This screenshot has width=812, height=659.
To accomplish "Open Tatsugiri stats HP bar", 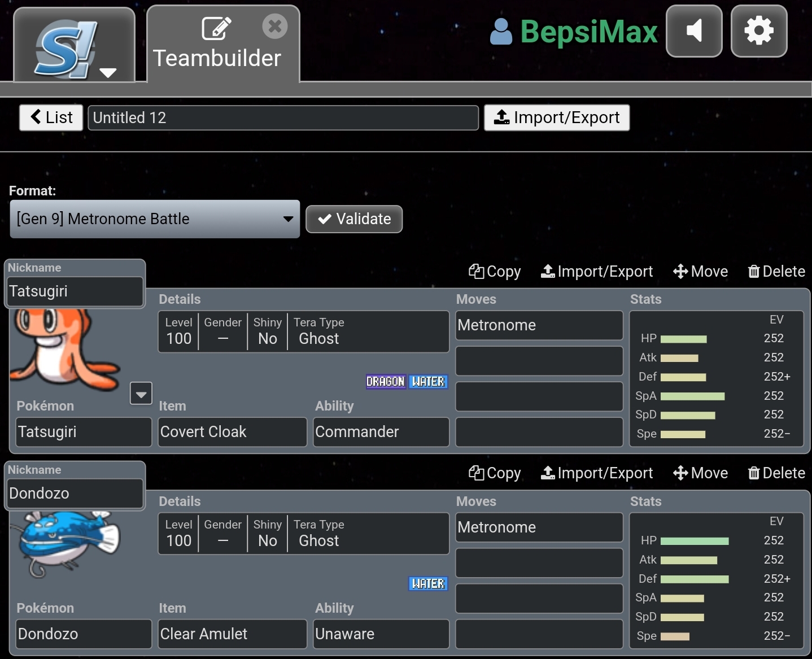I will pyautogui.click(x=683, y=339).
